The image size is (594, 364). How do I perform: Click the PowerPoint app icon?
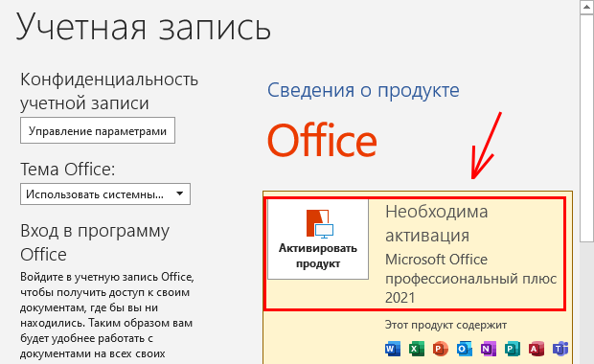tap(440, 349)
